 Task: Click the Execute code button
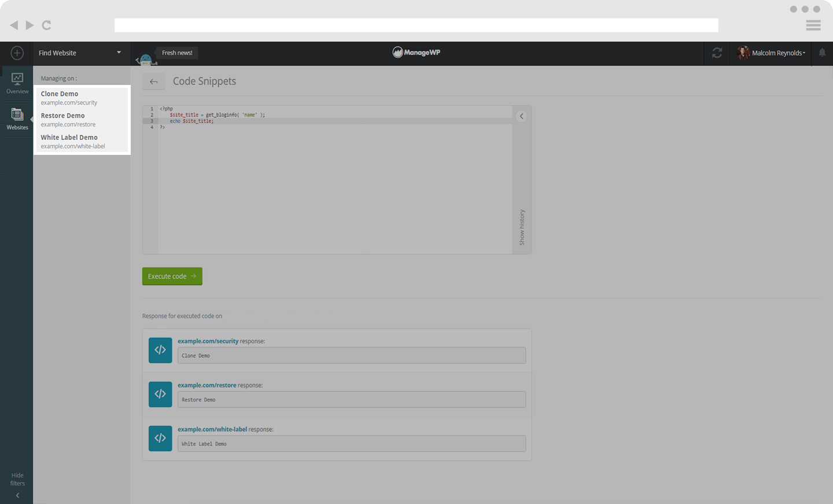click(172, 276)
